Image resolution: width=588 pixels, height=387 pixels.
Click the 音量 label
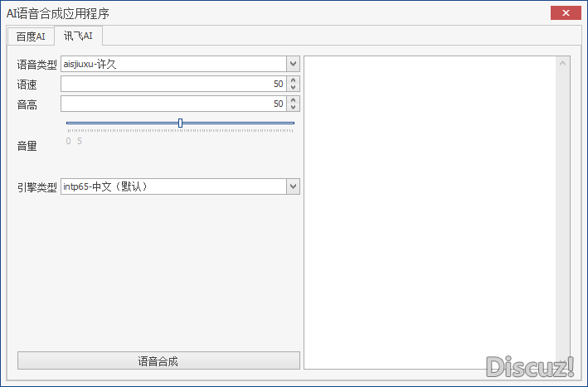(27, 146)
